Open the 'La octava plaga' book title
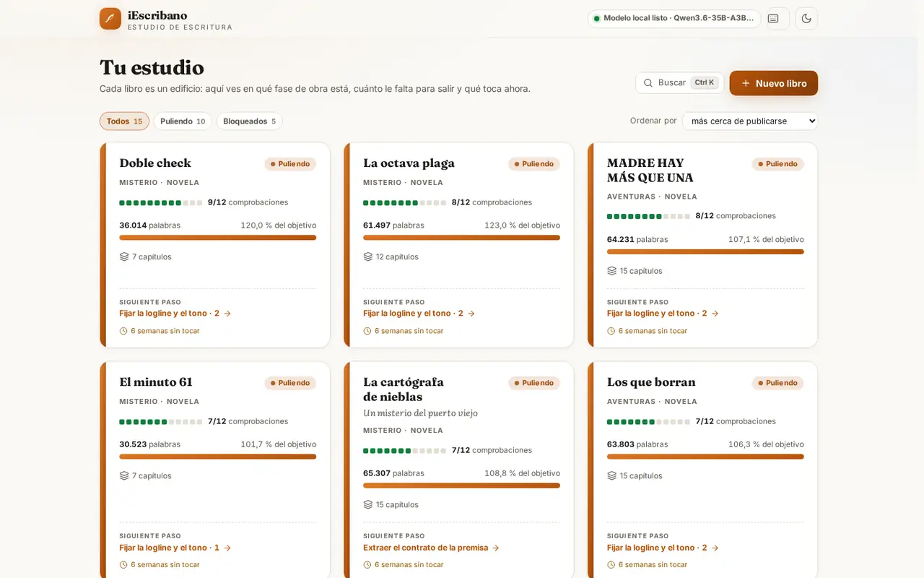This screenshot has width=924, height=578. point(409,163)
